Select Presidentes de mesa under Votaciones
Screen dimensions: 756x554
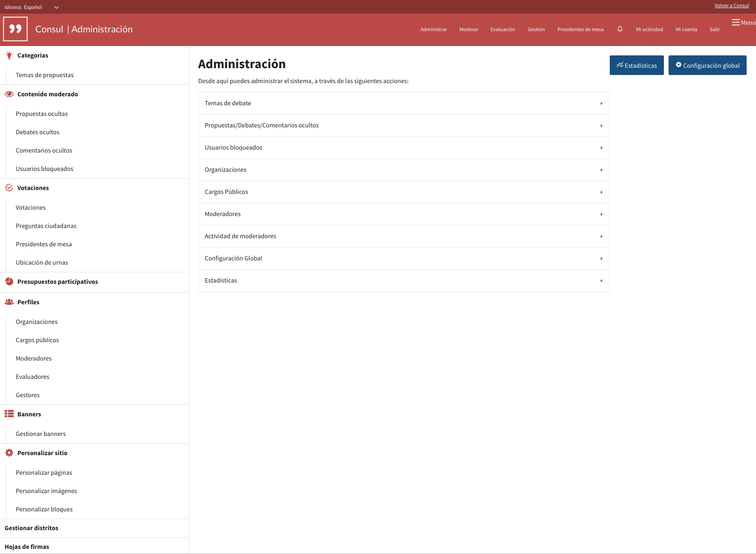(x=43, y=244)
